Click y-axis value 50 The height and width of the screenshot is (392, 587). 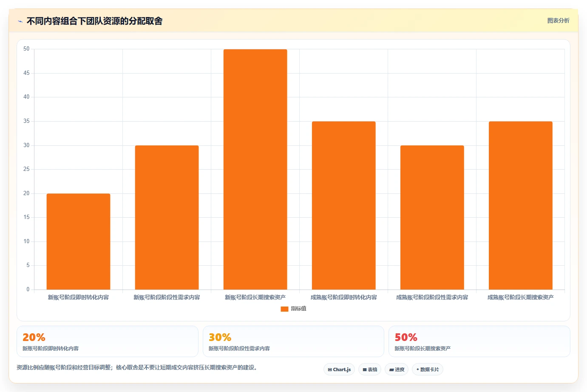26,49
